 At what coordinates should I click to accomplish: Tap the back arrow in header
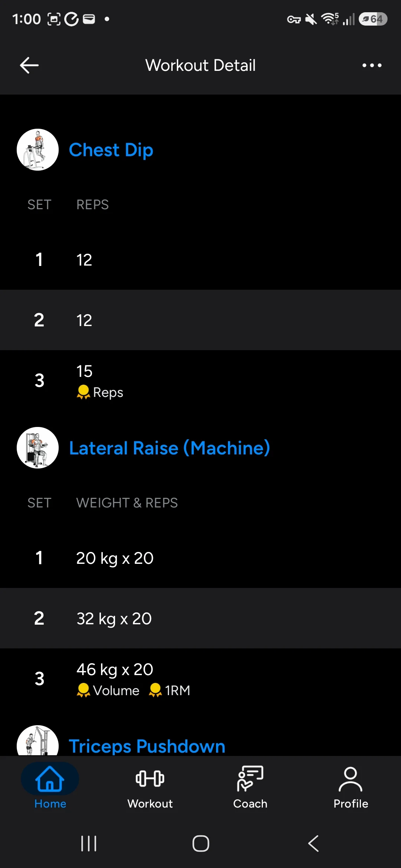29,65
